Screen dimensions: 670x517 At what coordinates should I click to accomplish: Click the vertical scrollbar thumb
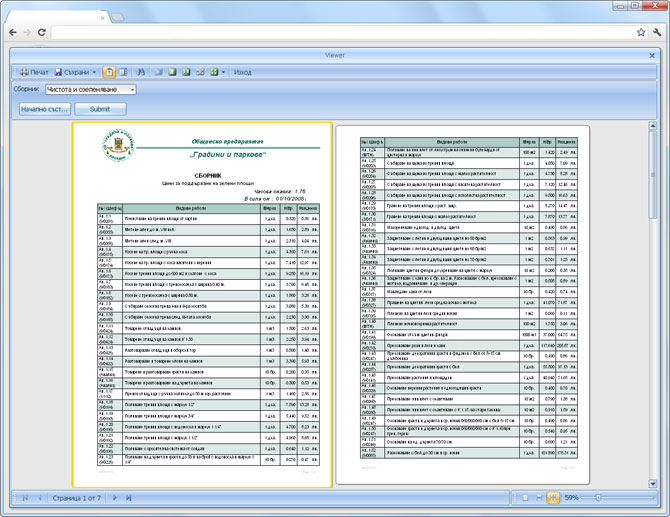652,175
